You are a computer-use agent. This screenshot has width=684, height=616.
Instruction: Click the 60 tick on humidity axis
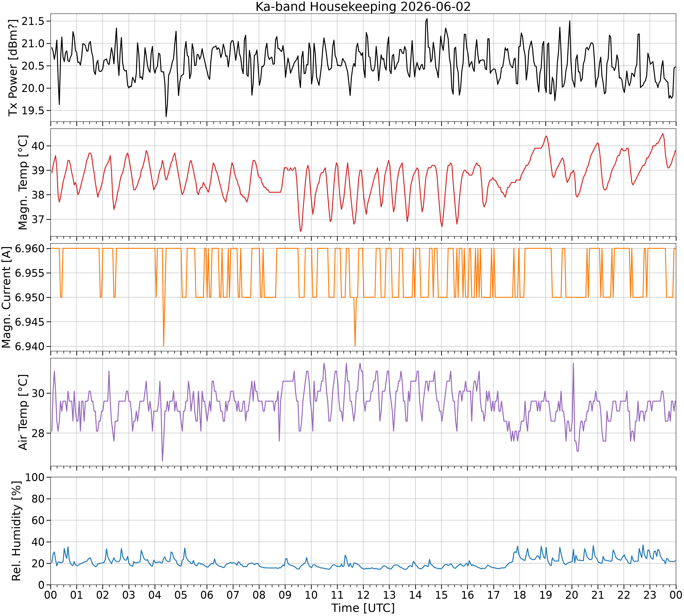click(x=38, y=520)
